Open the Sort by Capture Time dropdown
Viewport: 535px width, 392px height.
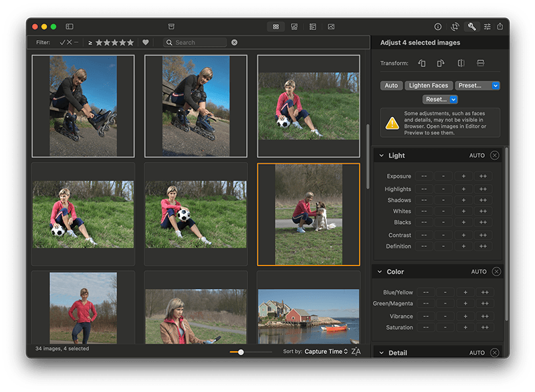[322, 351]
